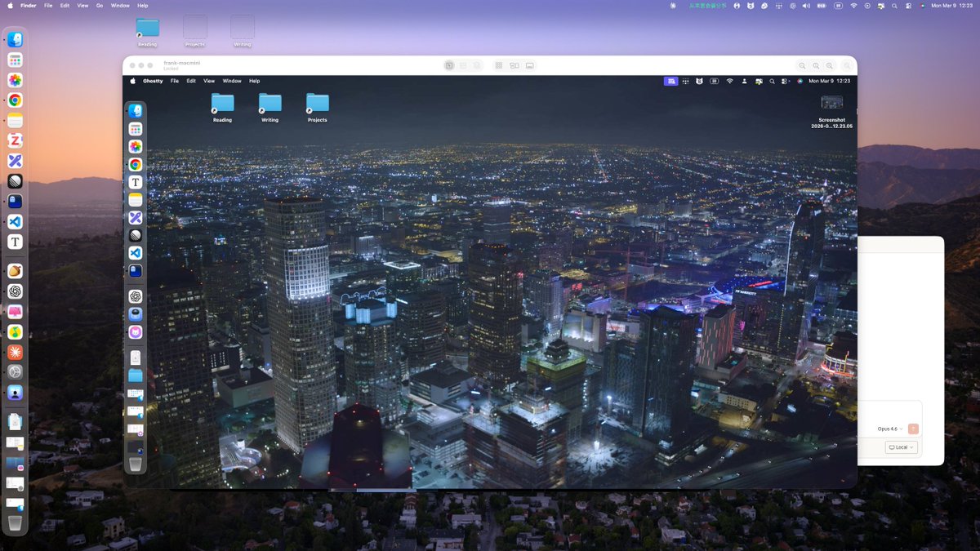Screen dimensions: 980x551
Task: Open Finder in the remote Mac dock
Action: coord(136,111)
